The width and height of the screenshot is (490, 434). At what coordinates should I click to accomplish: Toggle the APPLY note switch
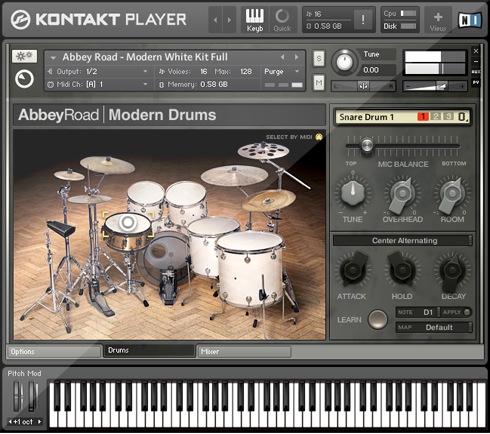[x=467, y=312]
